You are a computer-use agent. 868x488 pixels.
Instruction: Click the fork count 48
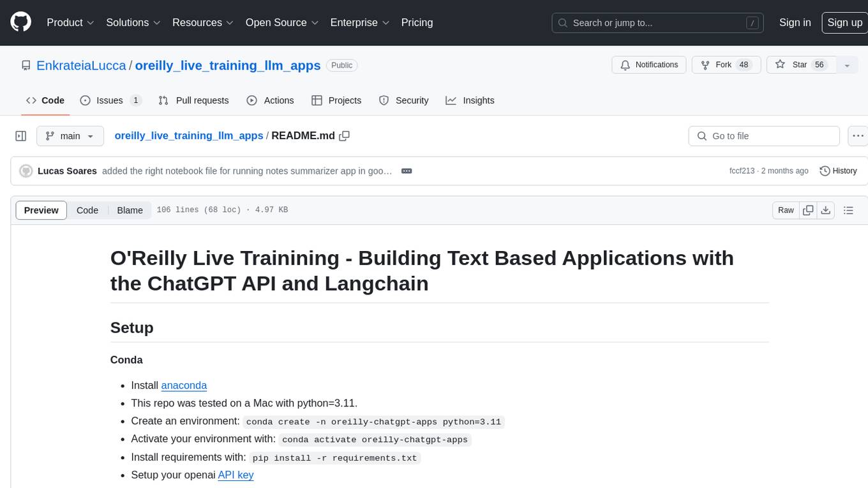pos(744,65)
